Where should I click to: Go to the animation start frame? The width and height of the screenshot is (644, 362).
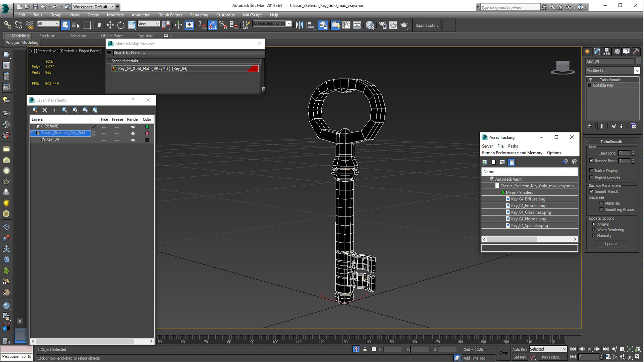coord(573,349)
